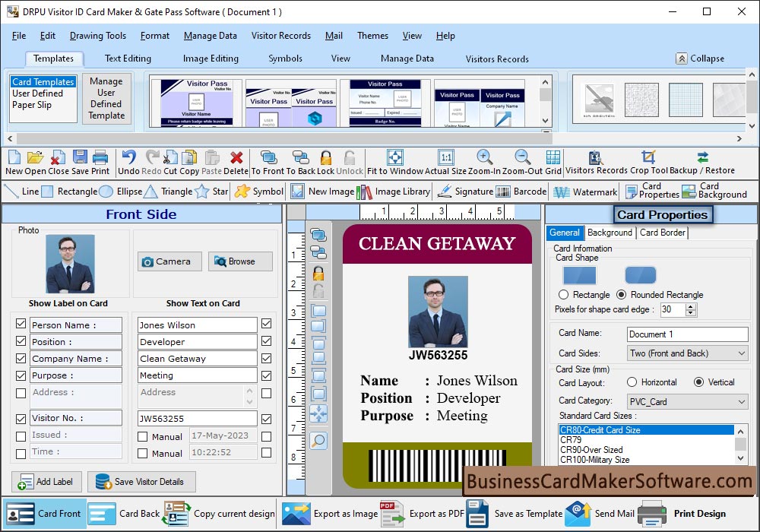Click the Card Name input field

click(x=687, y=334)
